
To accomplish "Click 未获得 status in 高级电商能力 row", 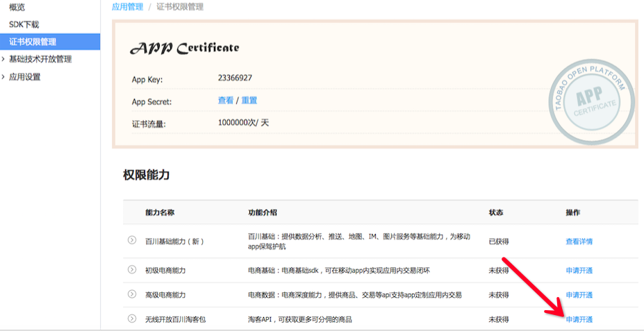I will [499, 295].
